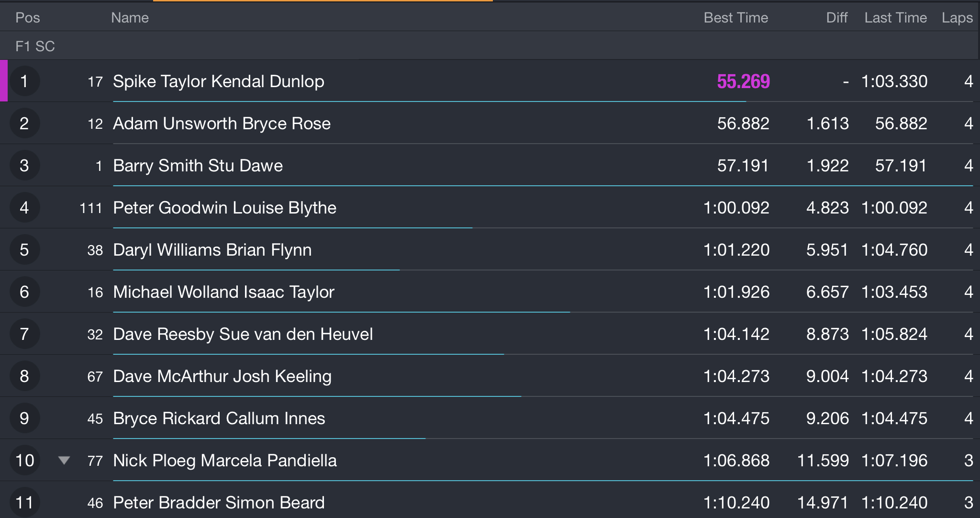The width and height of the screenshot is (980, 518).
Task: Open Adam Unsworth Bryce Rose entry
Action: [x=222, y=124]
